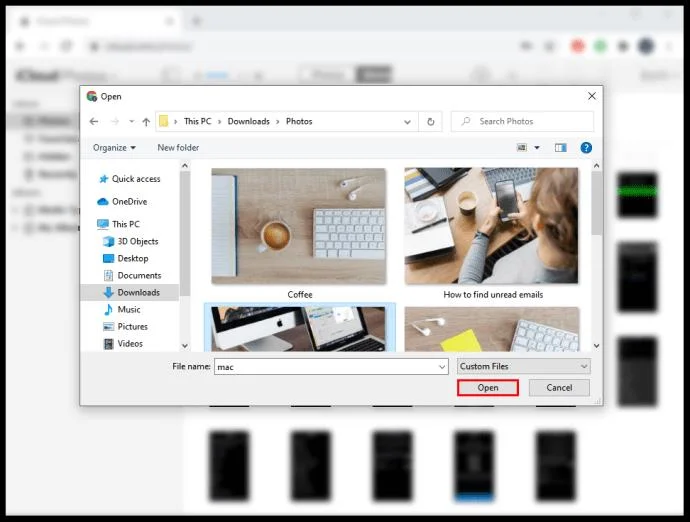Change the view with the view icon
Viewport: 690px width, 522px height.
click(521, 147)
